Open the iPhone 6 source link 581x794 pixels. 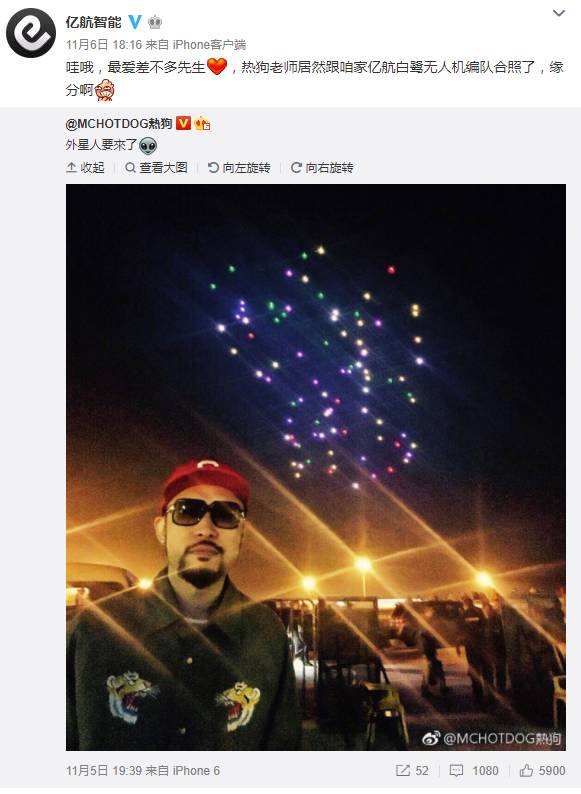coord(196,770)
